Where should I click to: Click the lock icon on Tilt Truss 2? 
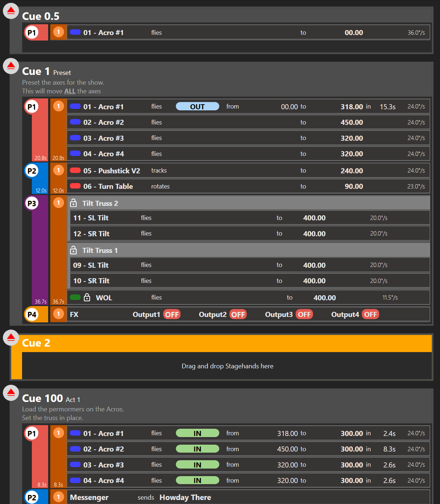(x=73, y=203)
